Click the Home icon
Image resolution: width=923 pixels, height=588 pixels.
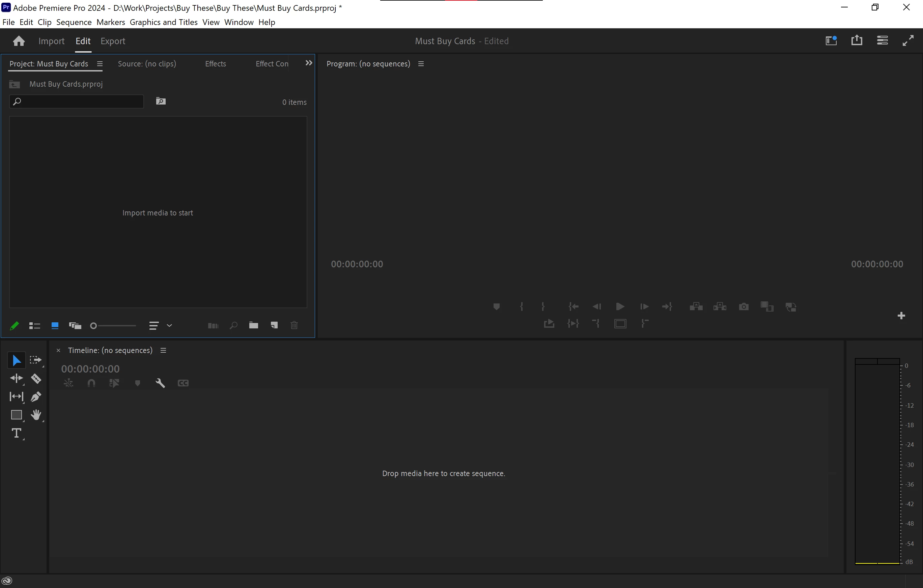(19, 41)
